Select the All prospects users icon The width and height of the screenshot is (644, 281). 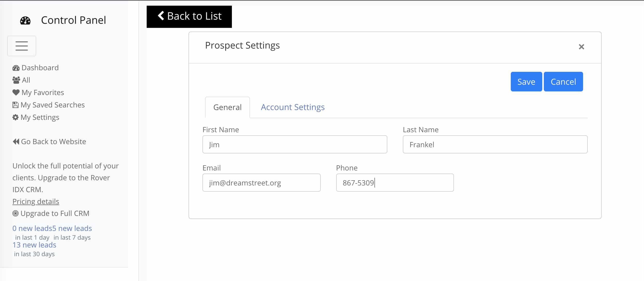tap(16, 80)
